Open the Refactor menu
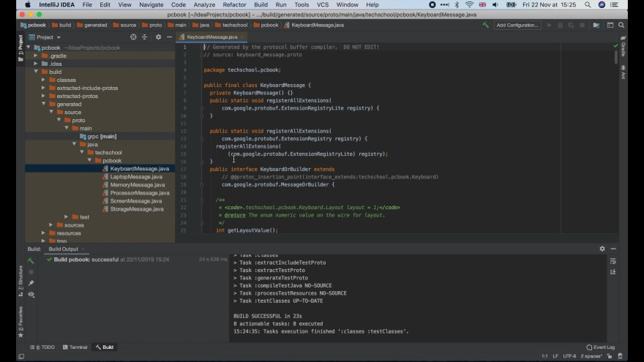The width and height of the screenshot is (644, 362). tap(234, 4)
